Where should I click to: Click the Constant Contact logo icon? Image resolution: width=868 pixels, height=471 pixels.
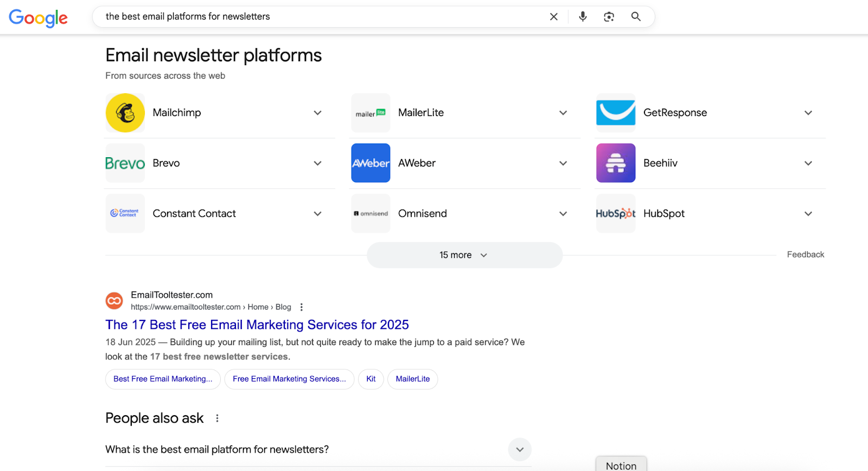tap(125, 214)
